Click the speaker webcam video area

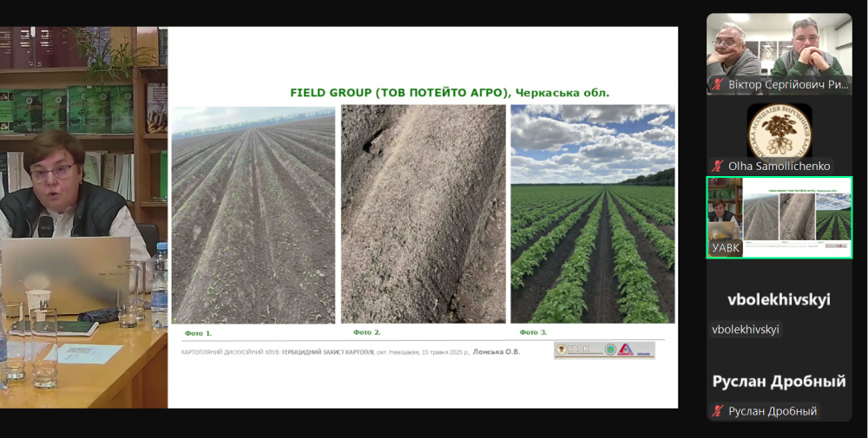click(x=83, y=218)
